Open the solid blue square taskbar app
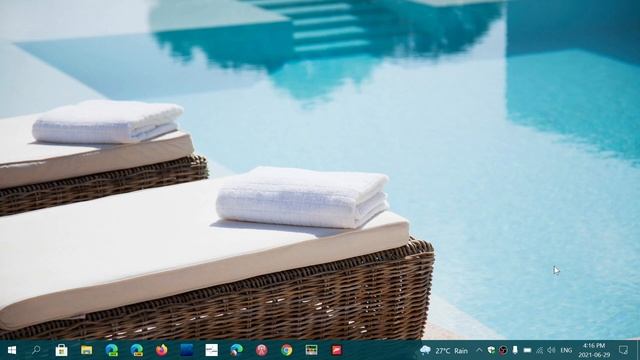 pyautogui.click(x=187, y=350)
